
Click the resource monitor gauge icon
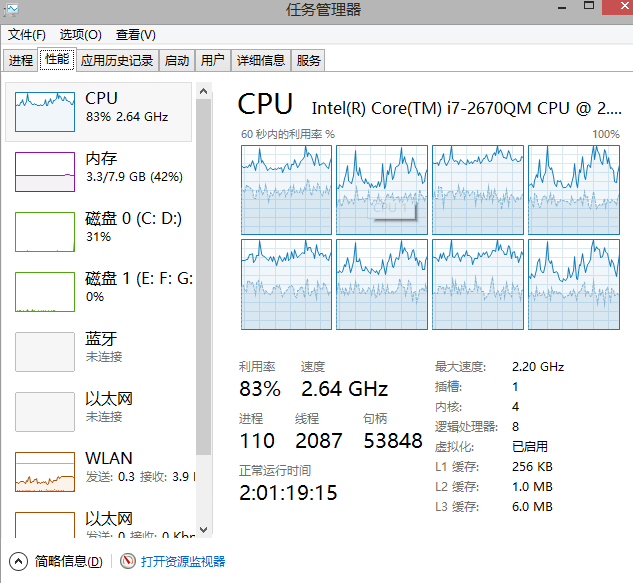point(128,561)
